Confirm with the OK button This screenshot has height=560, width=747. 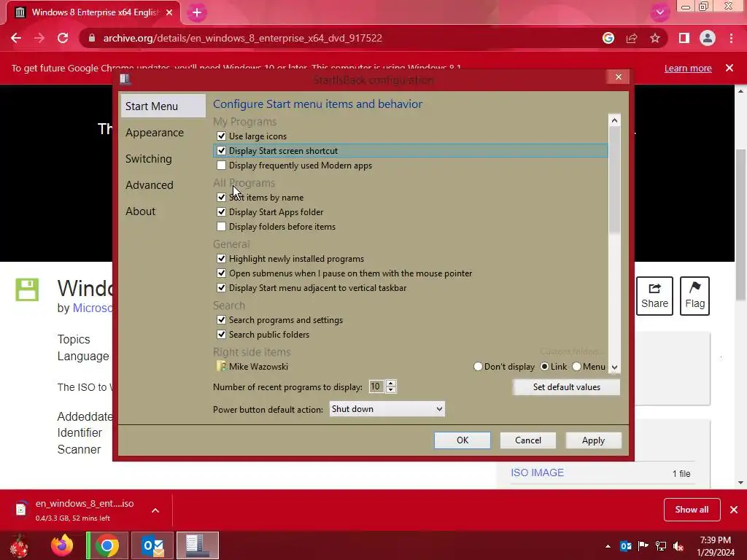[462, 440]
